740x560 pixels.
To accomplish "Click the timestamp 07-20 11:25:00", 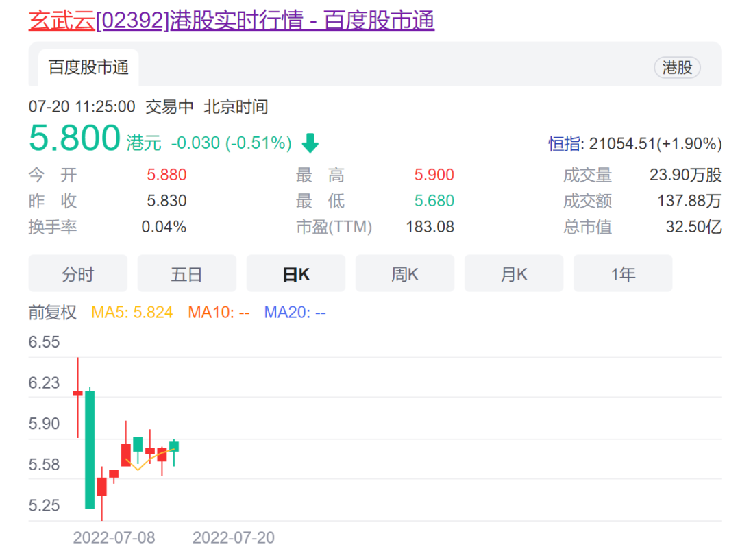I will (82, 107).
